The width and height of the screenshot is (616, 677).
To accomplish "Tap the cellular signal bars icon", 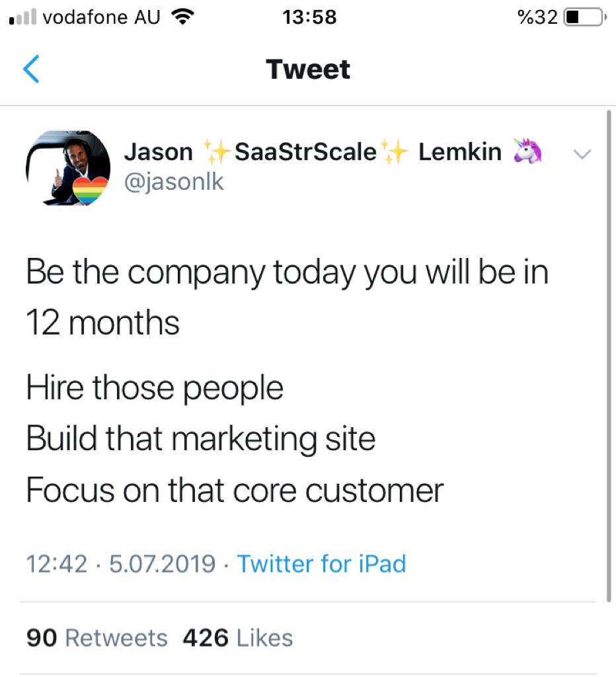I will pos(22,19).
